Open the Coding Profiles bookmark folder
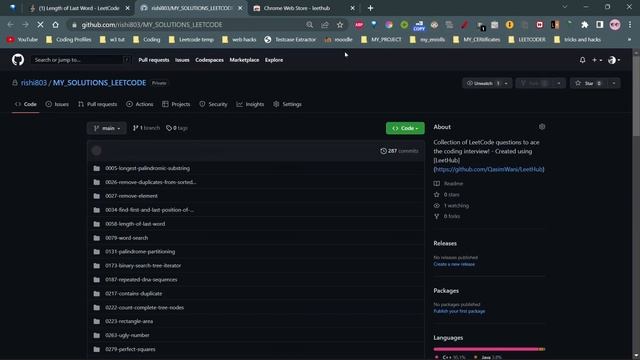Screen dimensions: 640x360 [68, 40]
